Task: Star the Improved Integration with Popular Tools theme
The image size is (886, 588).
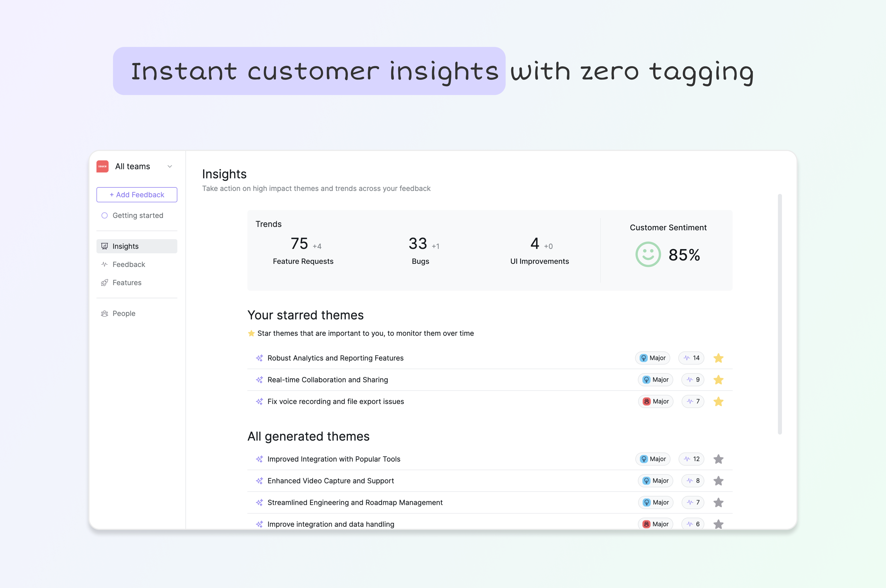Action: coord(718,459)
